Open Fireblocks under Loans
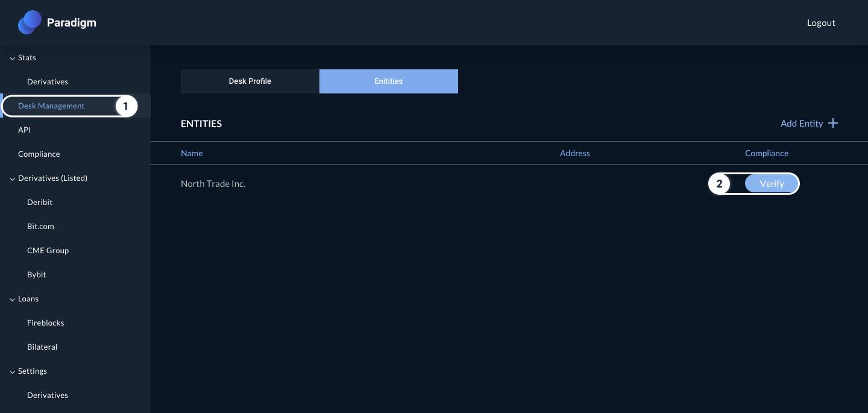868x413 pixels. pyautogui.click(x=45, y=323)
